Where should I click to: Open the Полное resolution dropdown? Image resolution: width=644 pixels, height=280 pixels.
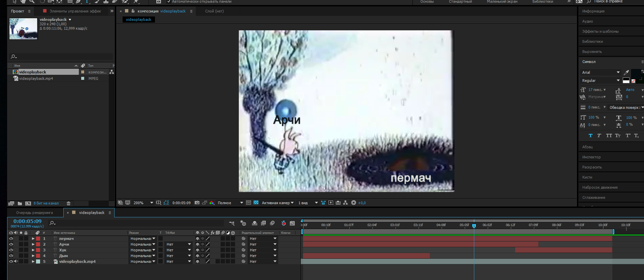pos(230,203)
